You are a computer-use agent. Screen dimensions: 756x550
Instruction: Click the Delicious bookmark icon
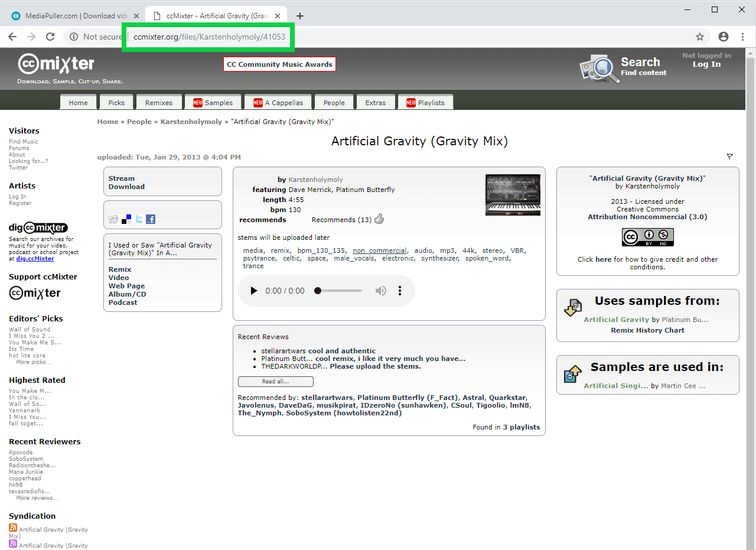(x=126, y=219)
